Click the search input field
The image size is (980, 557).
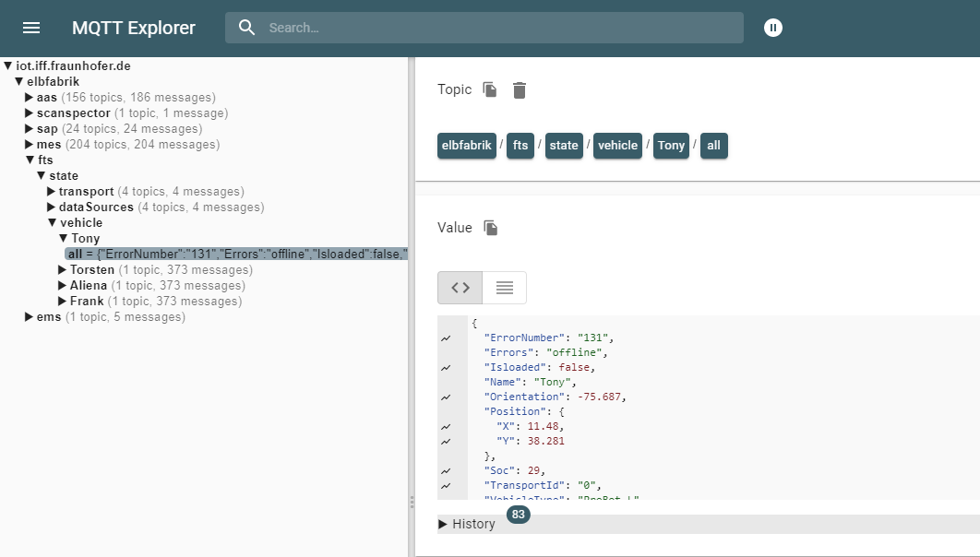click(498, 28)
